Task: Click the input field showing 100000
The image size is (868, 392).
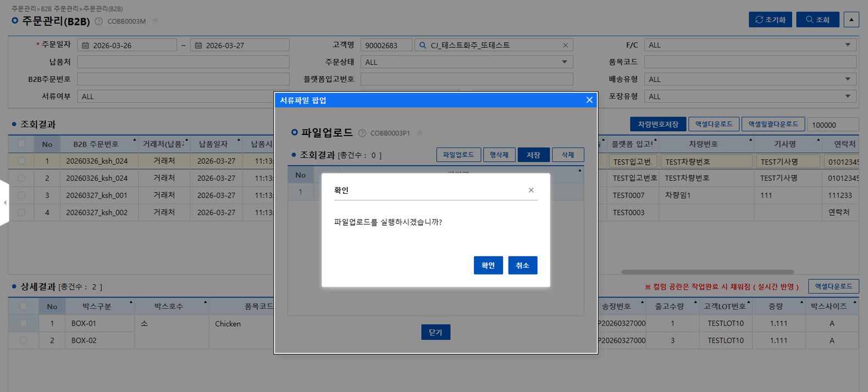Action: click(x=833, y=125)
